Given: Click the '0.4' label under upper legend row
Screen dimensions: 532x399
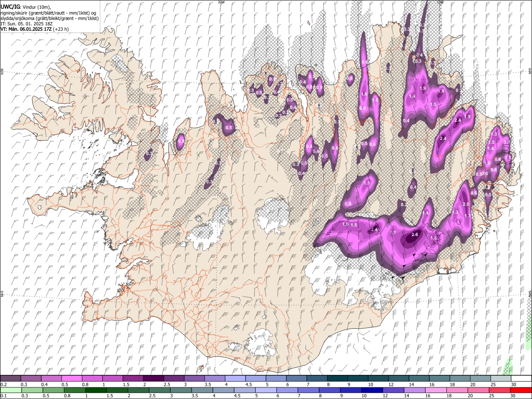Looking at the screenshot, I should tap(44, 384).
